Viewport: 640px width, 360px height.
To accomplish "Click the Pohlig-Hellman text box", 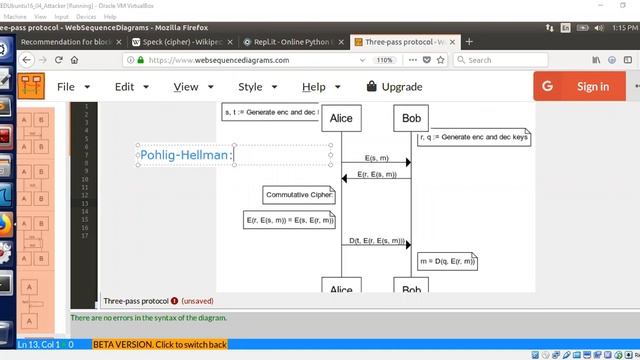I will (234, 155).
